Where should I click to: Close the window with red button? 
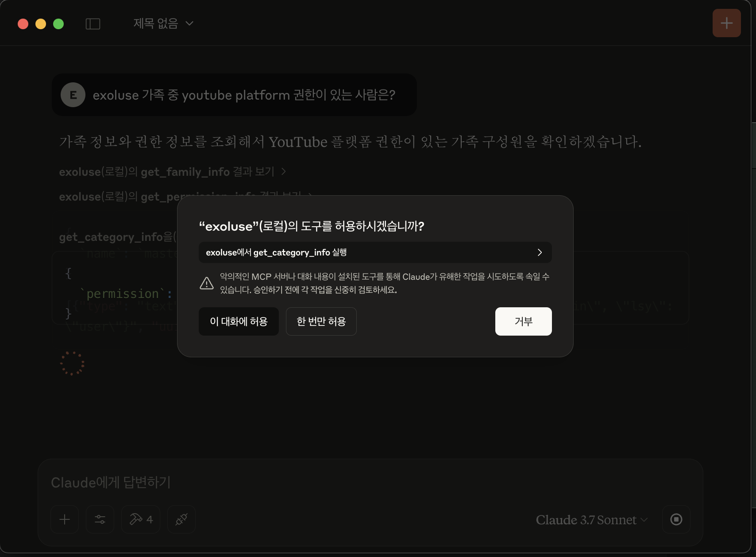23,24
